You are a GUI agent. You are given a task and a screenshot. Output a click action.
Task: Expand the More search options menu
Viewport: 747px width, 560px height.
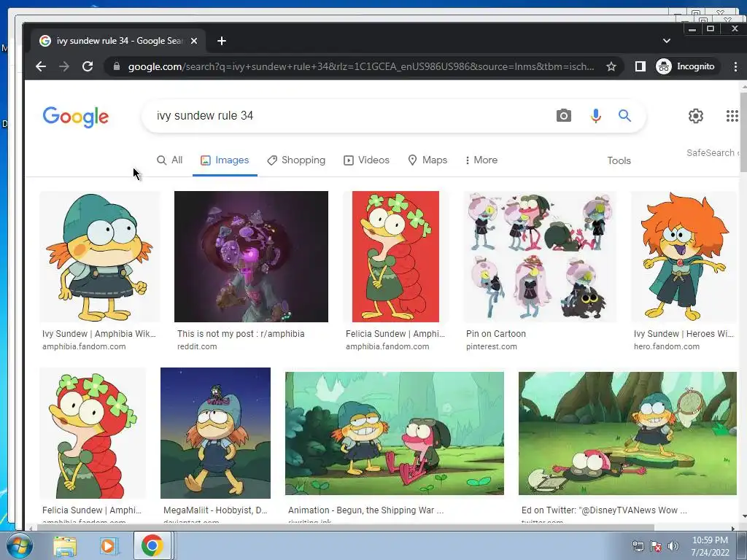481,160
